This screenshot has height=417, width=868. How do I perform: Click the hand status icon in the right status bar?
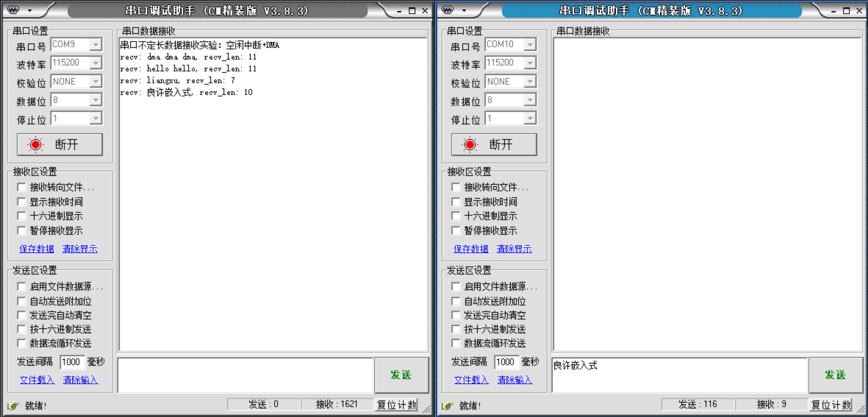[x=447, y=405]
